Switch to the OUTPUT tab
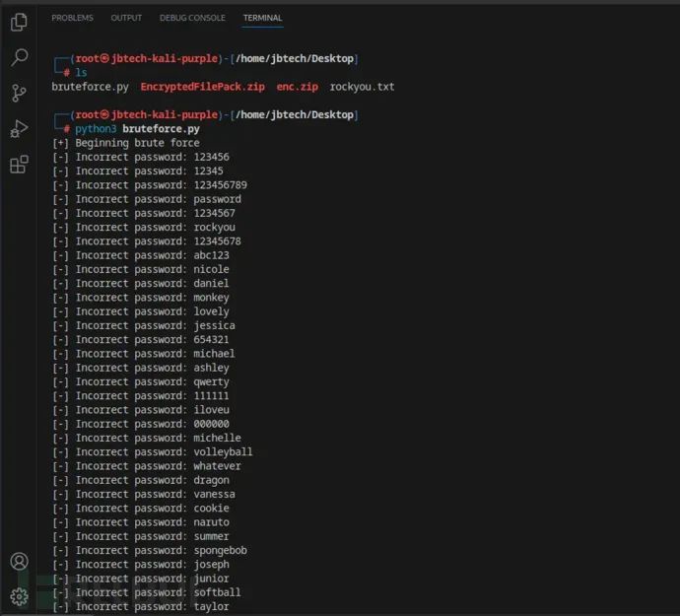Screen dimensions: 680x616 126,18
